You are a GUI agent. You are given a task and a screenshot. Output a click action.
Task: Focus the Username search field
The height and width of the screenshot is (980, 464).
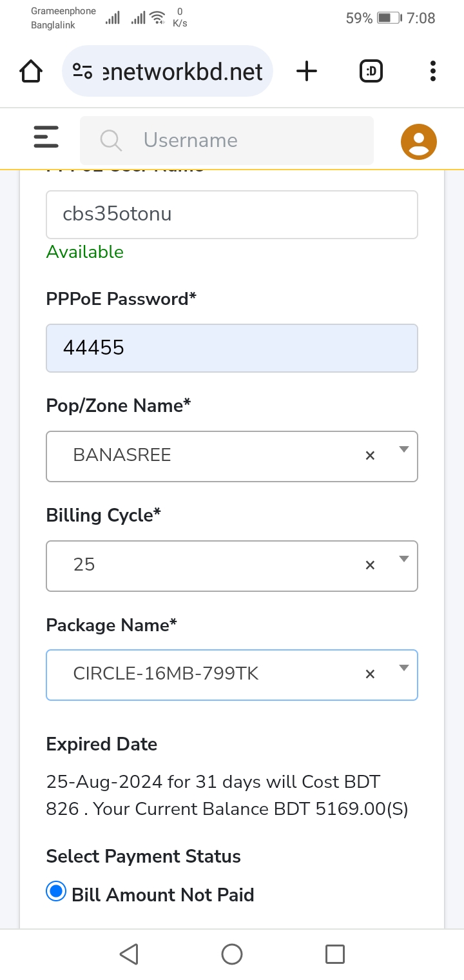click(227, 140)
